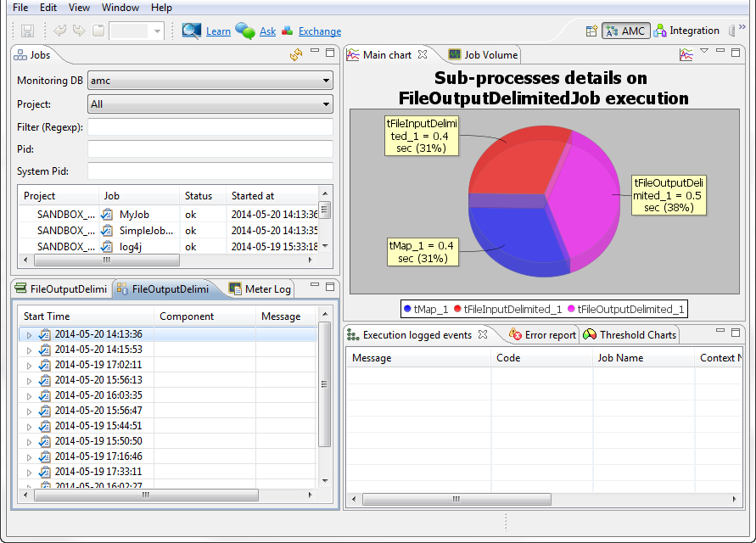The height and width of the screenshot is (543, 756).
Task: Click the Filter (Regexp) input field
Action: [210, 127]
